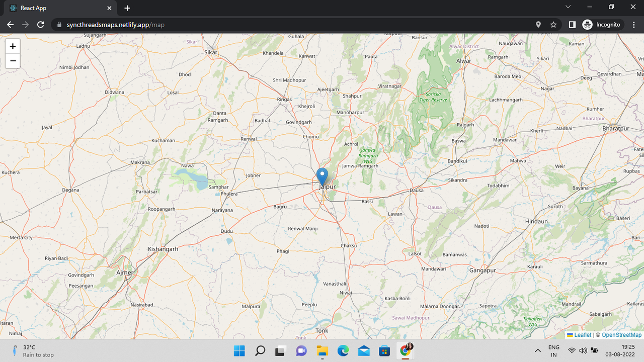This screenshot has width=644, height=362.
Task: Bookmark the page using the star icon
Action: [553, 24]
